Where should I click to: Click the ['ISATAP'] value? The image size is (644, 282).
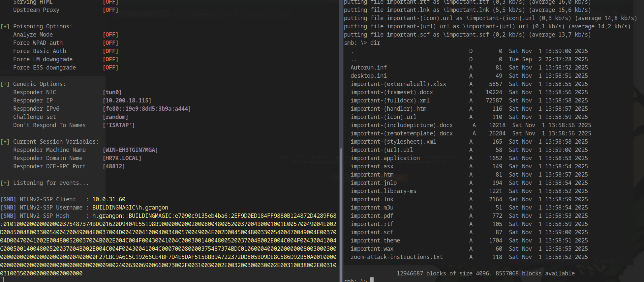pos(119,125)
